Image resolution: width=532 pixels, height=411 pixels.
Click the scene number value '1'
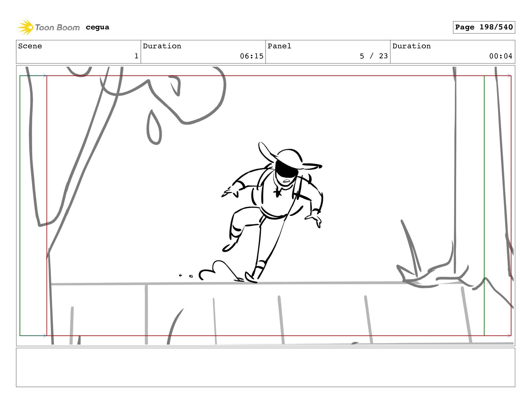[136, 56]
